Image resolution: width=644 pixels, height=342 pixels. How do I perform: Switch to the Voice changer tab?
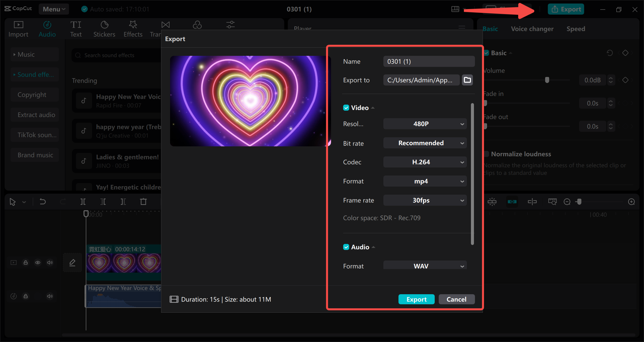[x=532, y=28]
